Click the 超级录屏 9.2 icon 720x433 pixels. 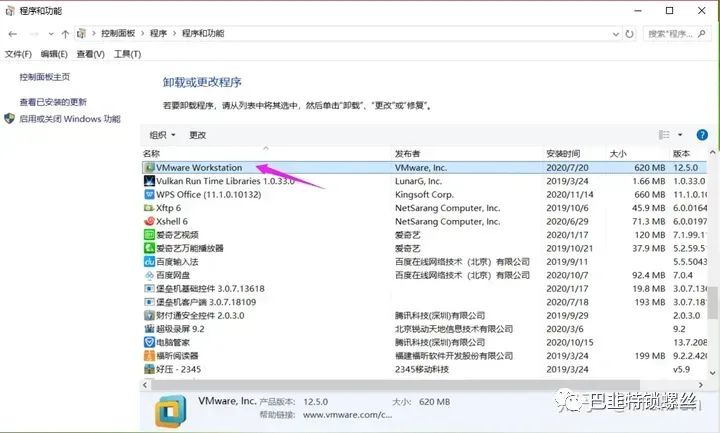[x=149, y=329]
